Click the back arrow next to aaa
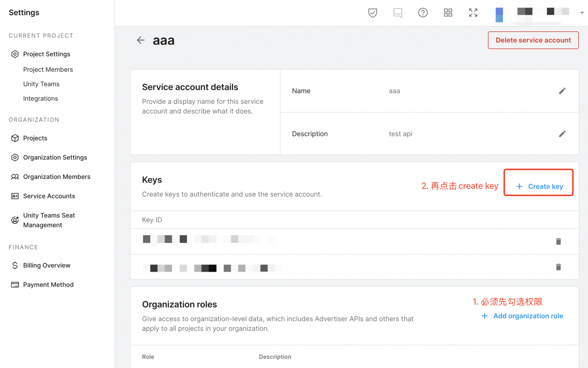 click(140, 40)
